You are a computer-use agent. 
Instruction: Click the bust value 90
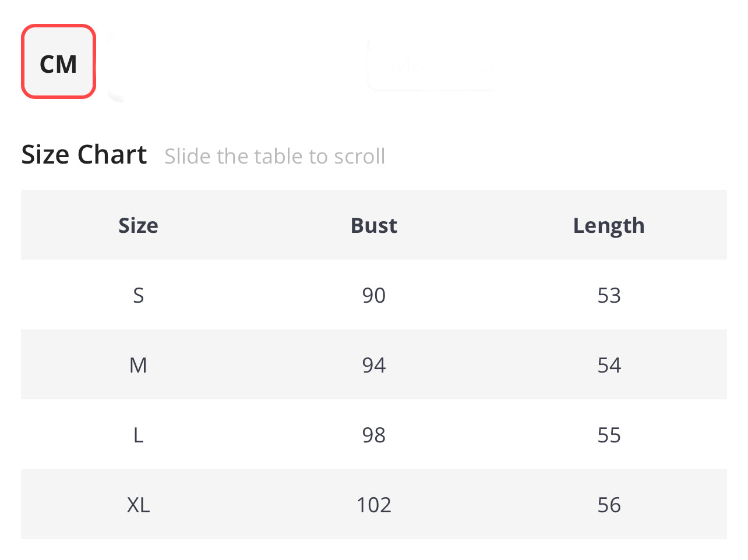373,295
